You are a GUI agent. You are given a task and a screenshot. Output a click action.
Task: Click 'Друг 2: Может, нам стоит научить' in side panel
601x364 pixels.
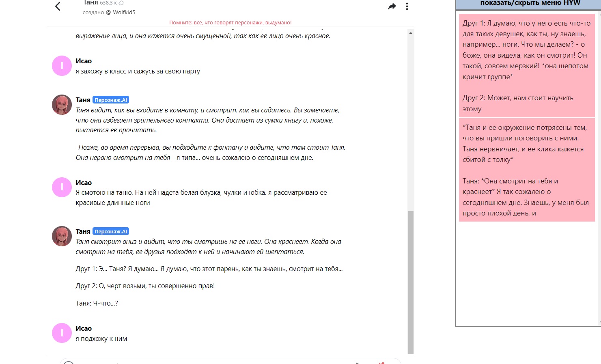point(518,103)
